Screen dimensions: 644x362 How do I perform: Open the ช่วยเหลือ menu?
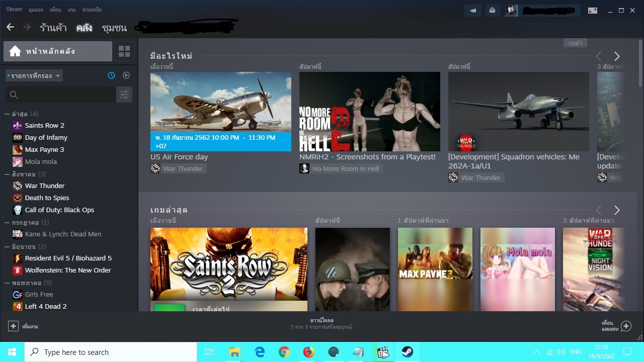(x=92, y=10)
